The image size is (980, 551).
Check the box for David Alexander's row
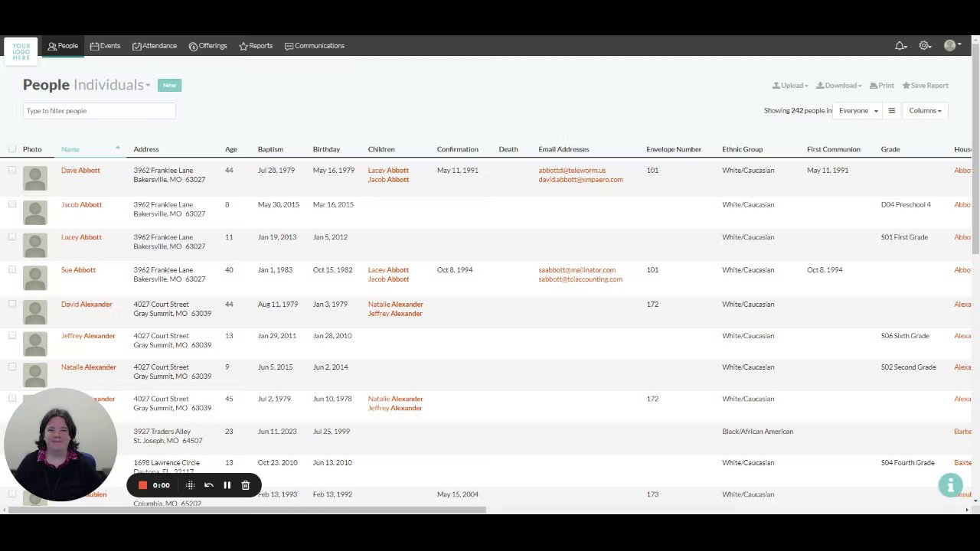[12, 304]
